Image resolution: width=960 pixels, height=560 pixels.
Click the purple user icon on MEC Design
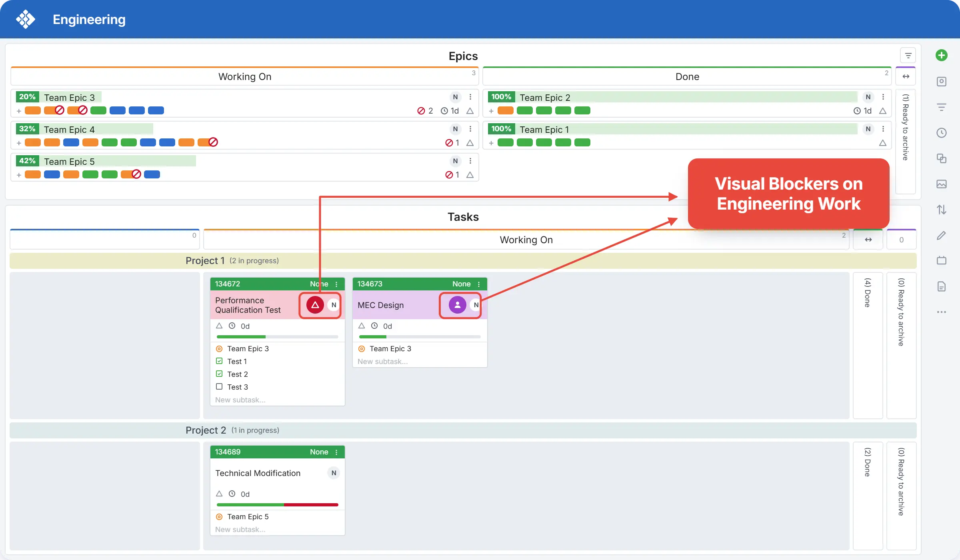pos(458,305)
